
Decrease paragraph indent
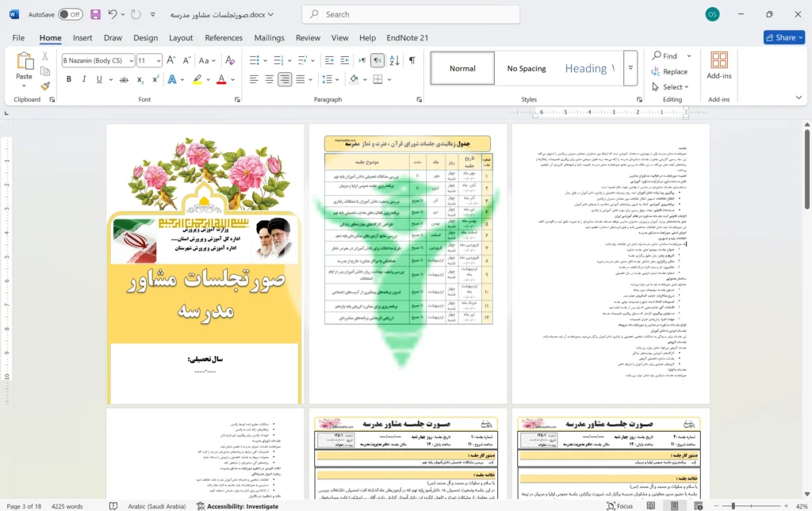(x=329, y=60)
